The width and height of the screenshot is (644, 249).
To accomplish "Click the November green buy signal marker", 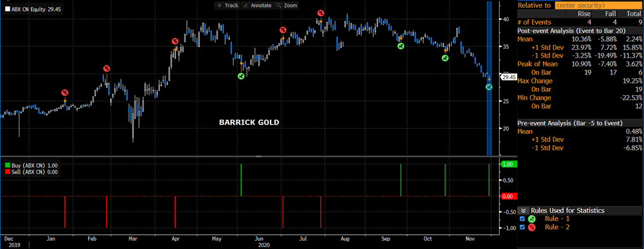I will click(x=489, y=87).
